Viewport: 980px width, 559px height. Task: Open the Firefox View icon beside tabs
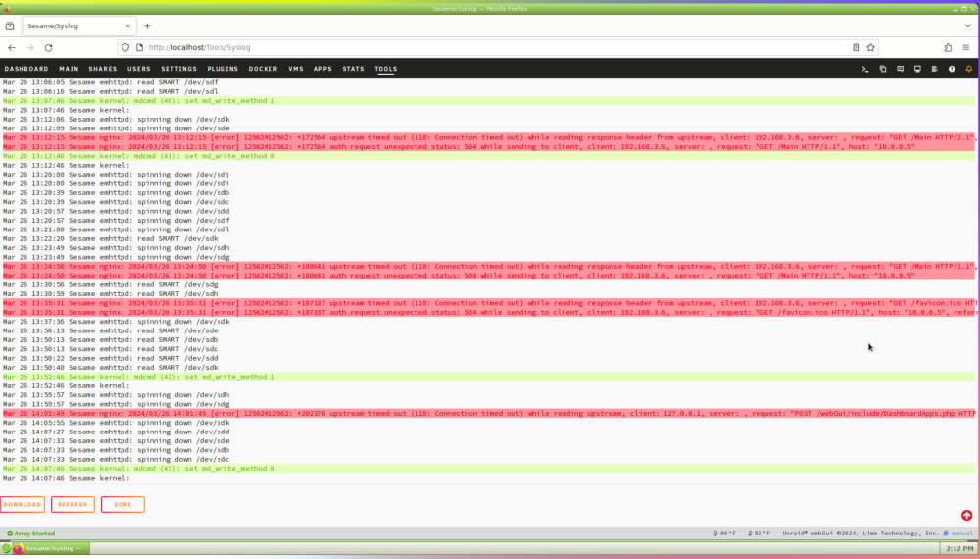[10, 26]
